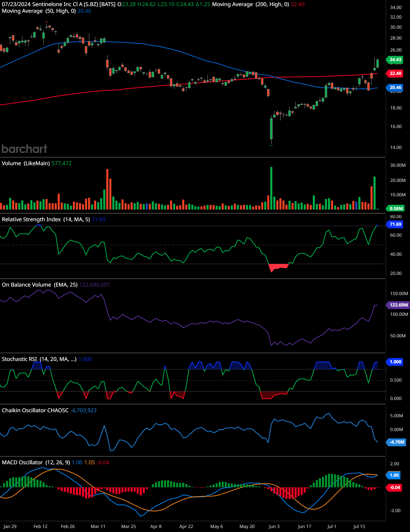Click the 50.00M OBV axis label

pos(398,336)
